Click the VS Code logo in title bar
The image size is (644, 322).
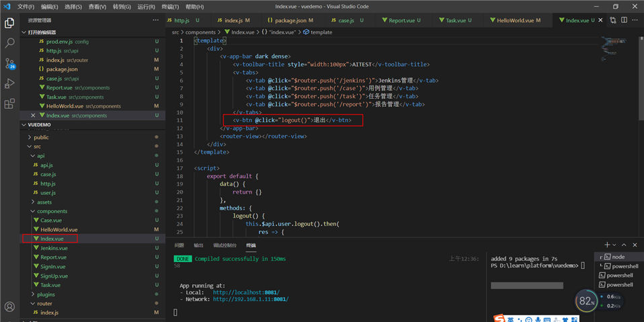(7, 7)
